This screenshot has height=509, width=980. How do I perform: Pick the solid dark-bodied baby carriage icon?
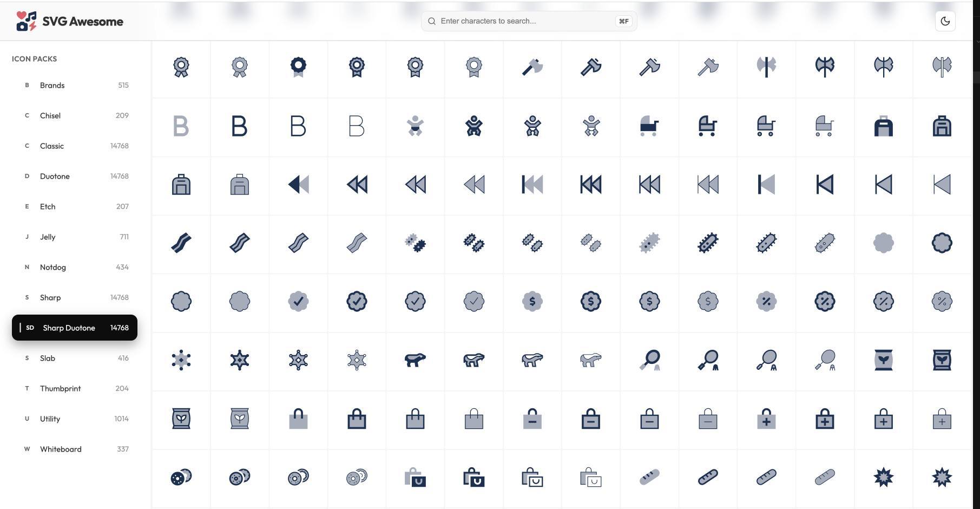(649, 126)
